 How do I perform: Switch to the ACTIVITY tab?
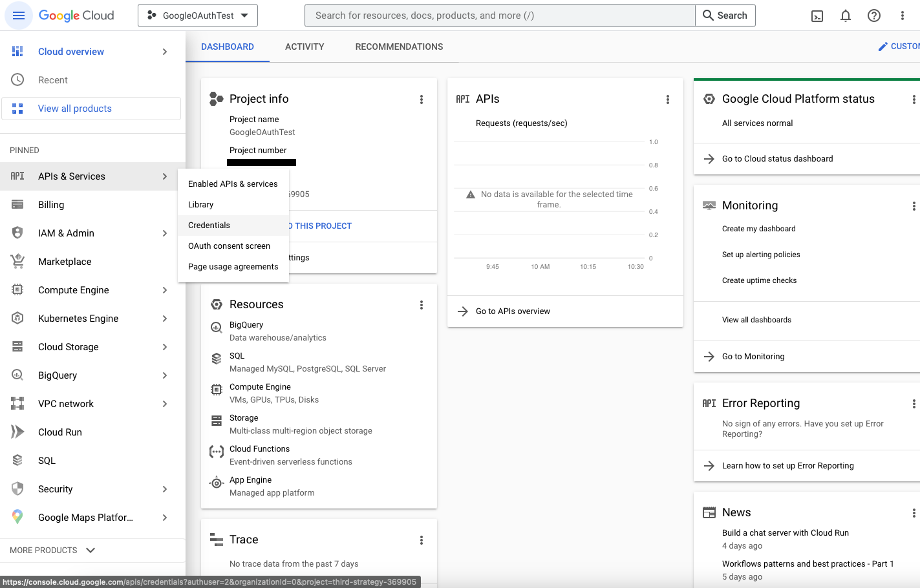(x=305, y=47)
